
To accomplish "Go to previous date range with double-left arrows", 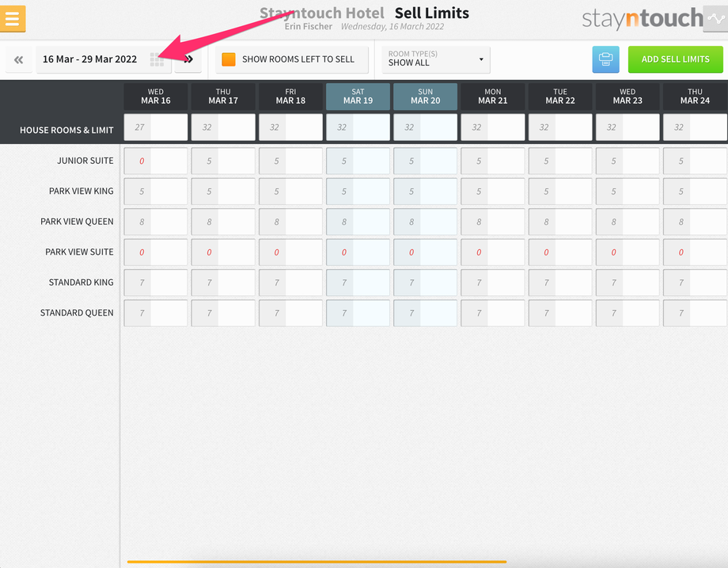I will (18, 59).
